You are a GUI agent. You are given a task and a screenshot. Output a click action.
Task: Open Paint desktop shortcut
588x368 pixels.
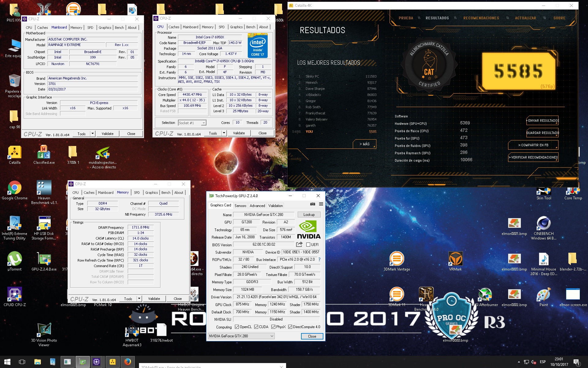(544, 297)
